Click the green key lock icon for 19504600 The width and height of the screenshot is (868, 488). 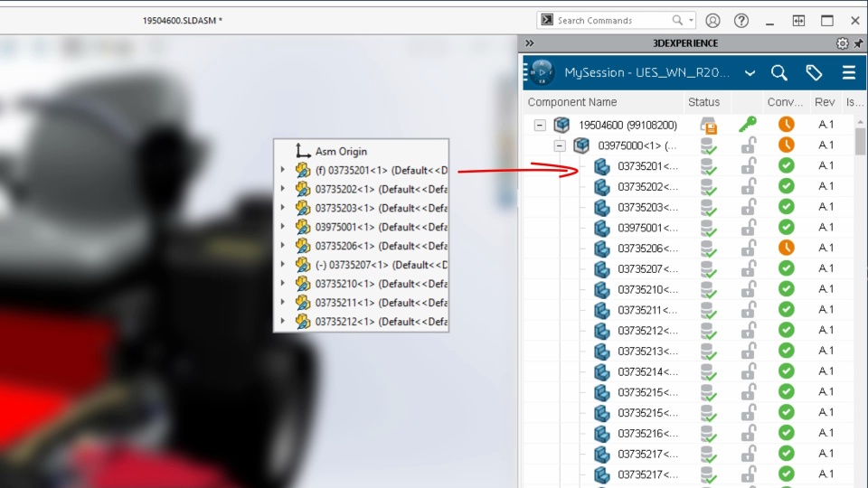coord(748,125)
